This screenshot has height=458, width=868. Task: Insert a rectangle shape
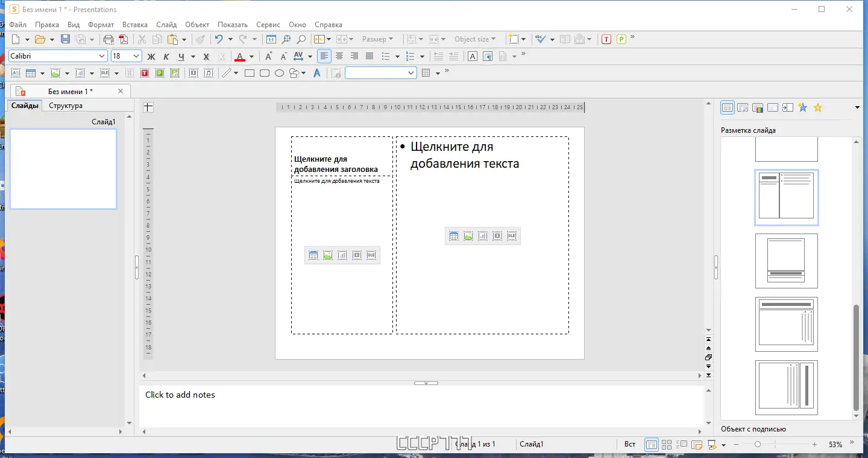click(250, 73)
